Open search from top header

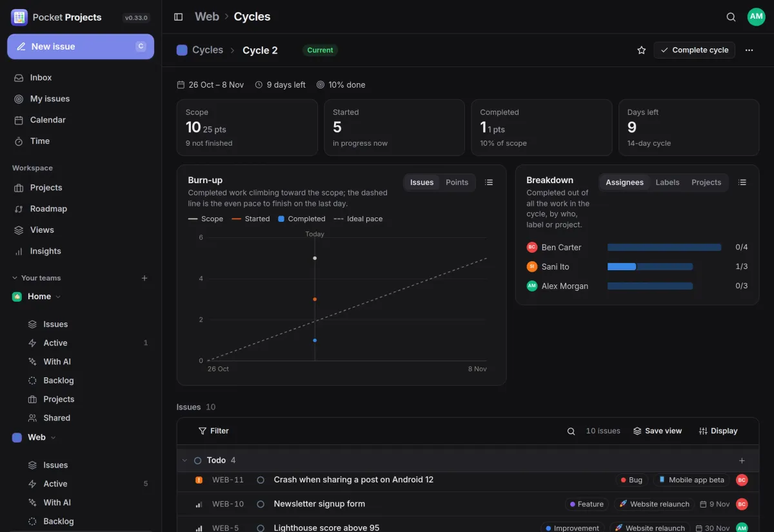(731, 17)
